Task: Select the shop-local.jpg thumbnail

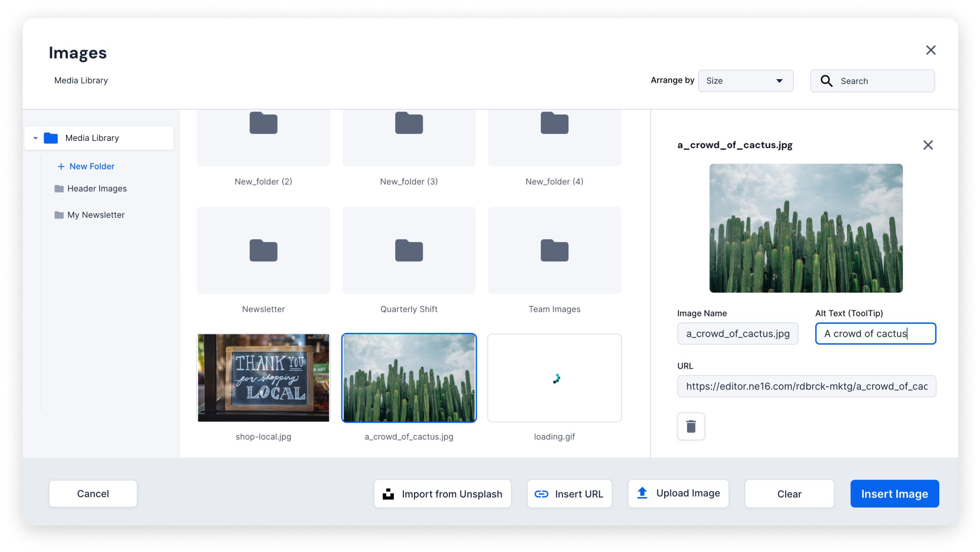Action: click(x=263, y=378)
